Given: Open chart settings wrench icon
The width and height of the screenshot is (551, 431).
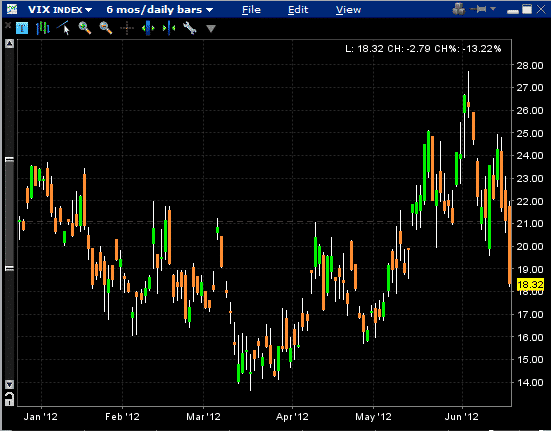Looking at the screenshot, I should [x=189, y=28].
